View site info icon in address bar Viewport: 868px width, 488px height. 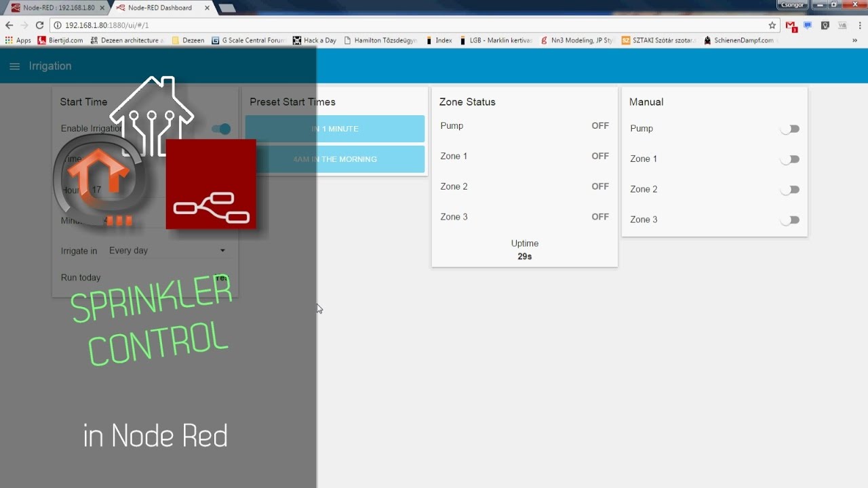coord(58,25)
